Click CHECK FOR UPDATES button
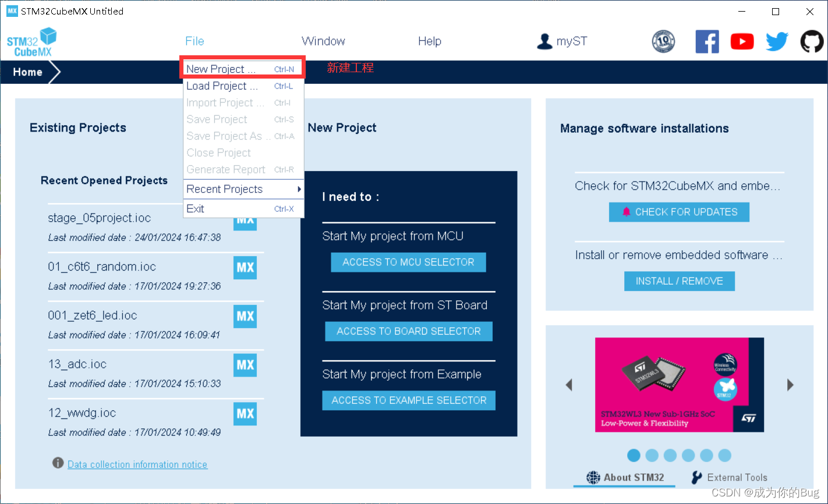828x504 pixels. [x=679, y=212]
